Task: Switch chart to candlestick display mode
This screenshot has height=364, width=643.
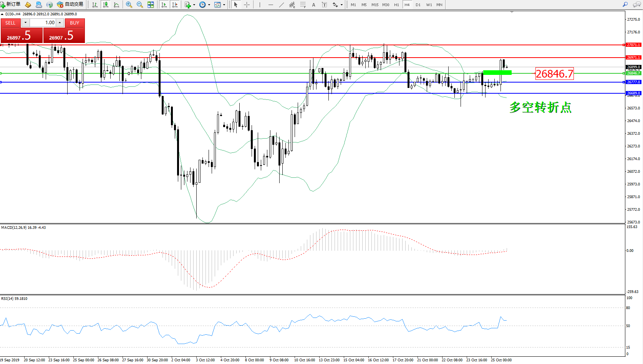Action: (106, 5)
